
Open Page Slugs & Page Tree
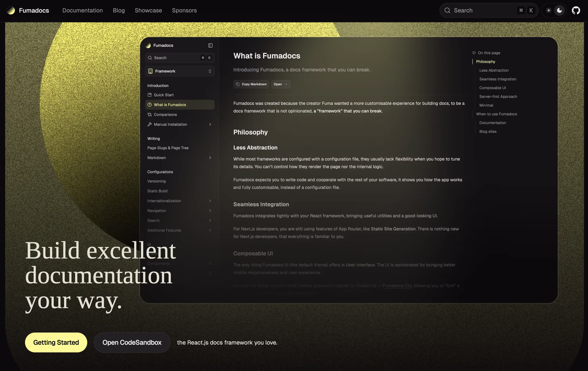(x=168, y=148)
